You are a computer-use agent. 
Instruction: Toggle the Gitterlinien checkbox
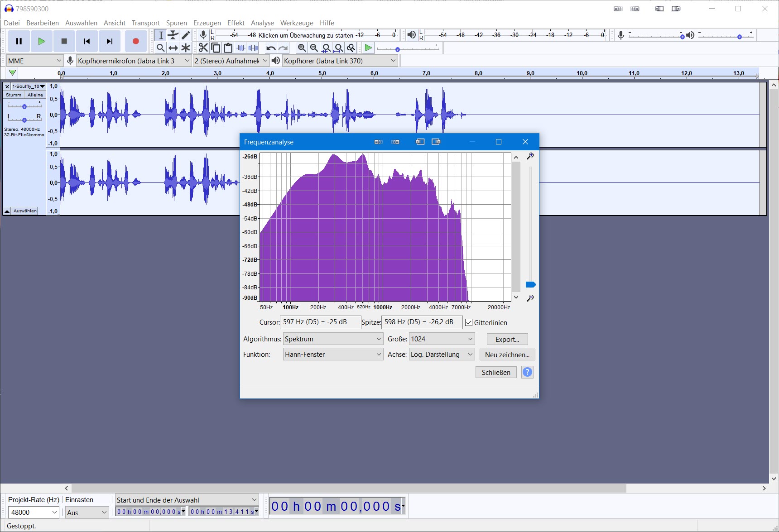469,323
